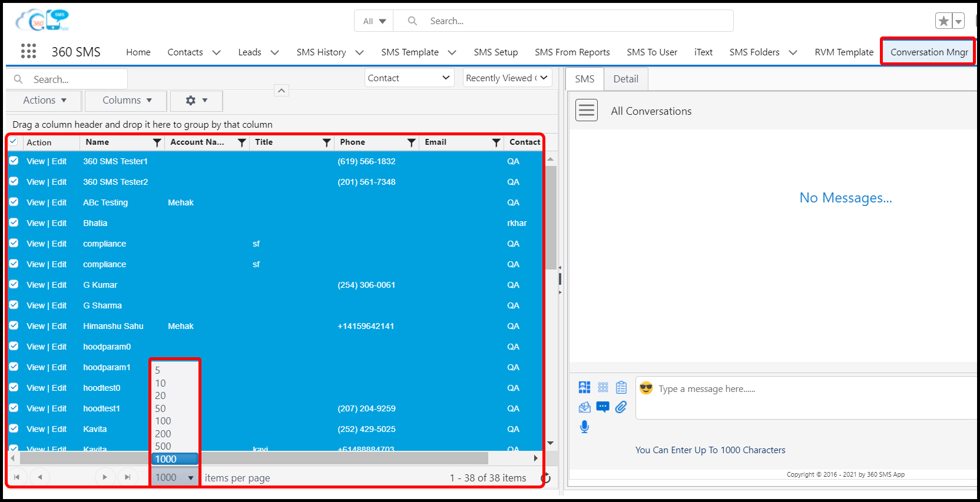Viewport: 980px width, 502px height.
Task: Open the Columns dropdown
Action: click(x=127, y=101)
